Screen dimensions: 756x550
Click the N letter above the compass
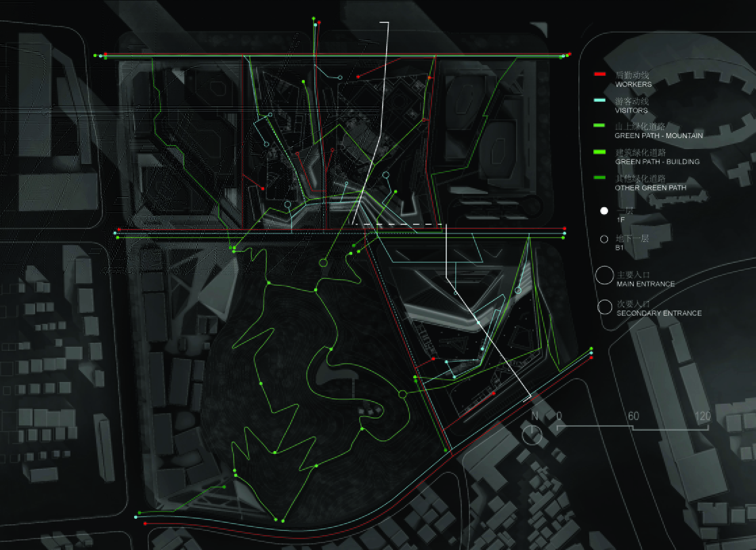(x=535, y=416)
